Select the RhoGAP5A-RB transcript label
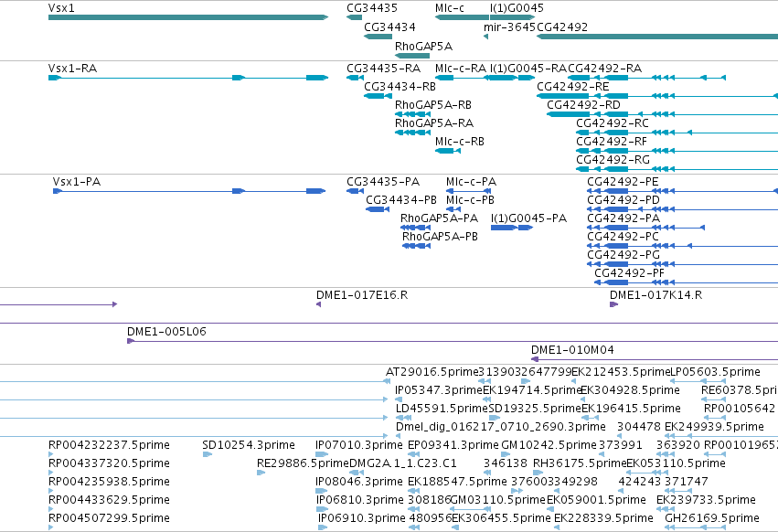Screen dimensions: 778x532 [433, 105]
